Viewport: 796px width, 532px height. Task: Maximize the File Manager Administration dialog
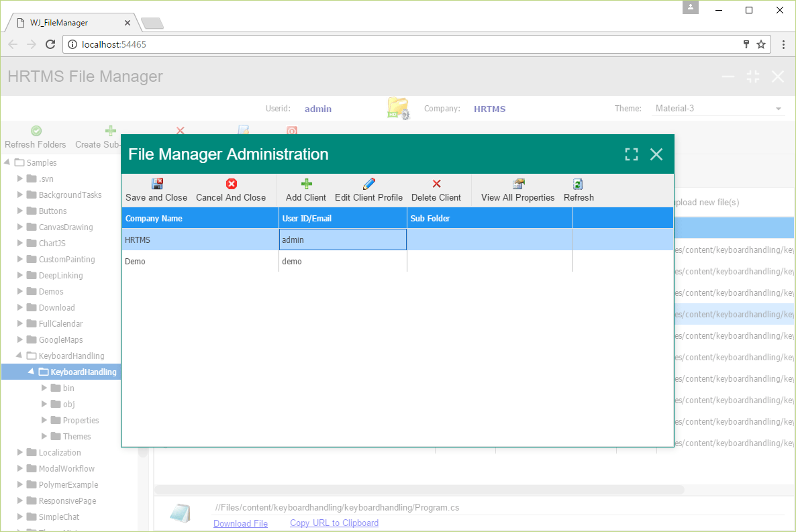[x=631, y=154]
